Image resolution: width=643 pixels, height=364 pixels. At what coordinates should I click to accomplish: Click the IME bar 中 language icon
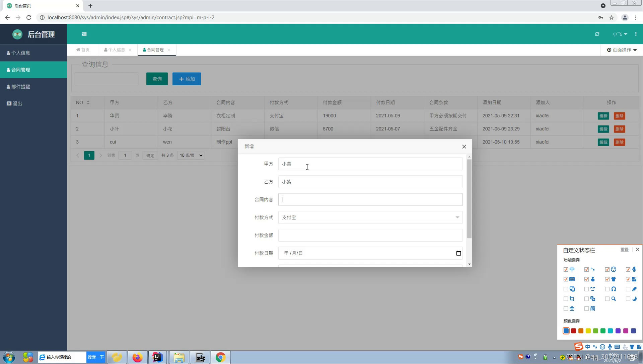point(588,347)
